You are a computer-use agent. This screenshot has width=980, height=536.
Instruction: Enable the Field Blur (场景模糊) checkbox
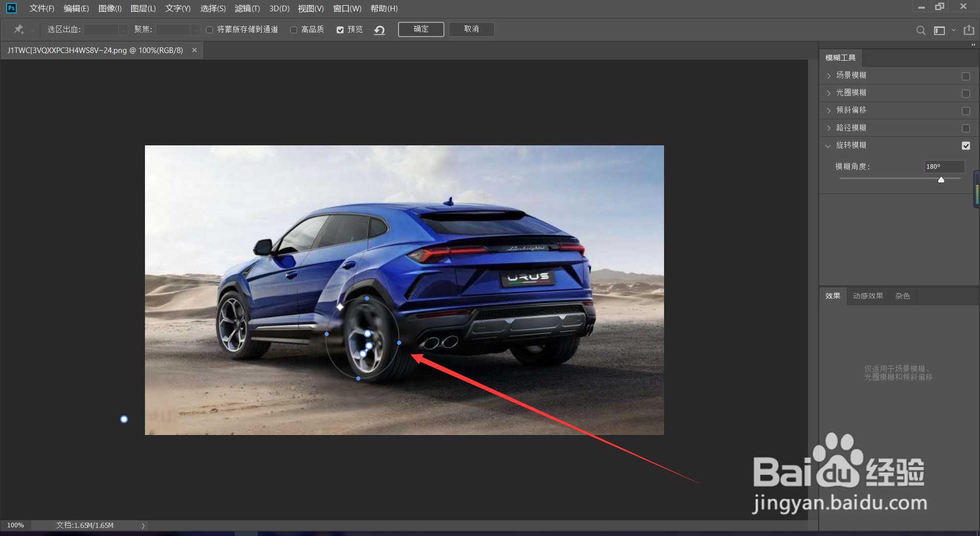(x=966, y=76)
